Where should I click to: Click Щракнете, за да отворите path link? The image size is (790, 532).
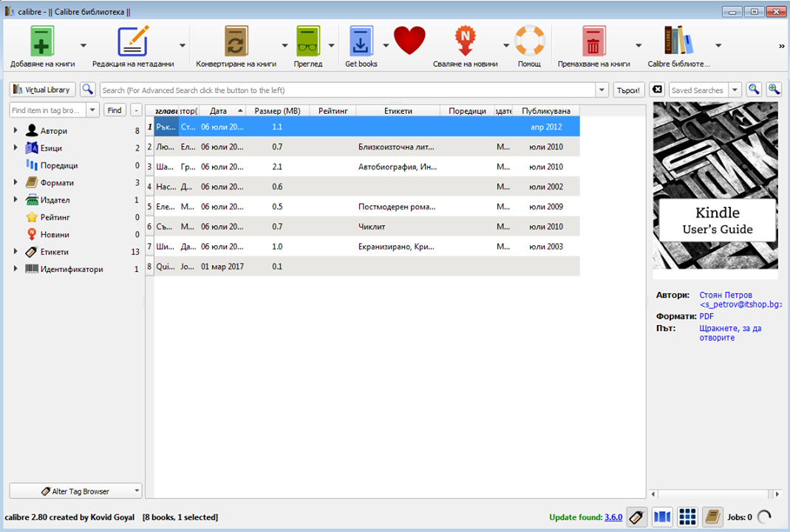pyautogui.click(x=730, y=332)
